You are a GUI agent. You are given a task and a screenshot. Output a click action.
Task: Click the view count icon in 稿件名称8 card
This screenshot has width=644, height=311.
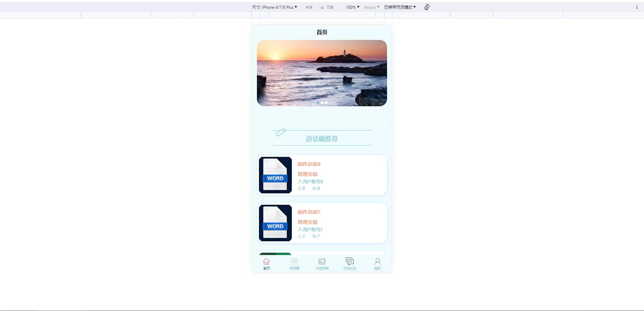pos(314,188)
